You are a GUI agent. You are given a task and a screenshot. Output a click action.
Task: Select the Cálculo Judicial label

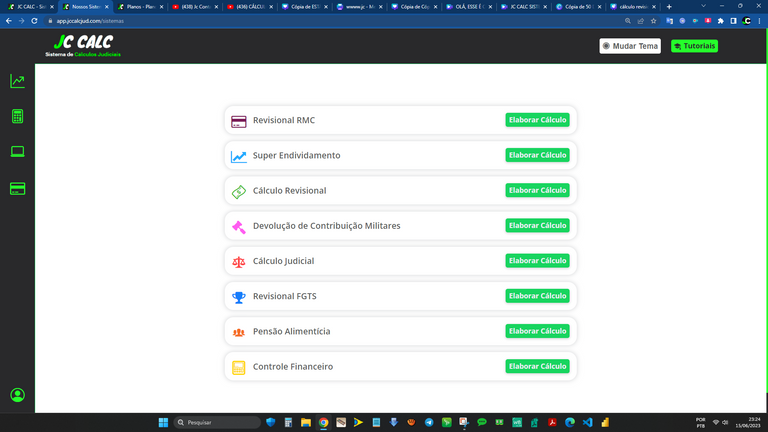(283, 261)
